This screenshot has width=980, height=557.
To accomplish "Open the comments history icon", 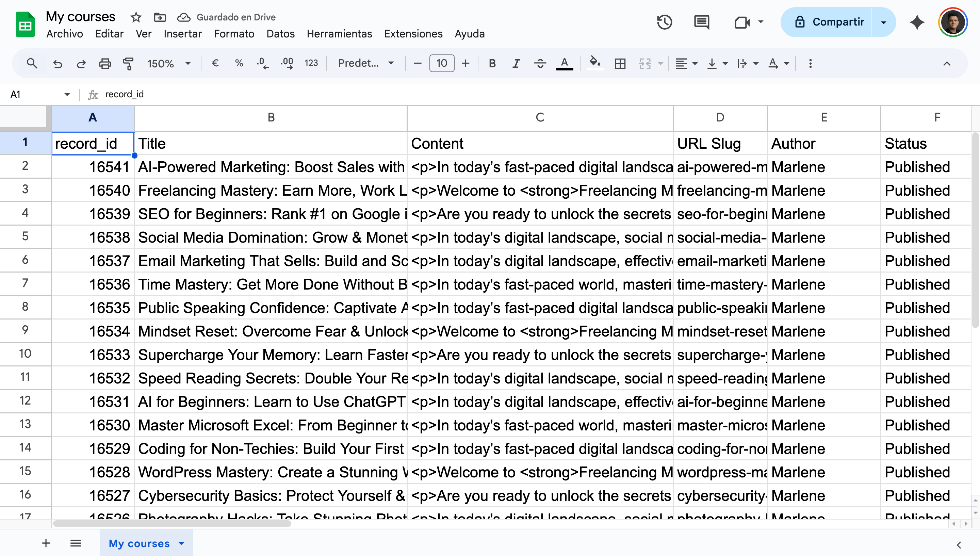I will point(701,22).
